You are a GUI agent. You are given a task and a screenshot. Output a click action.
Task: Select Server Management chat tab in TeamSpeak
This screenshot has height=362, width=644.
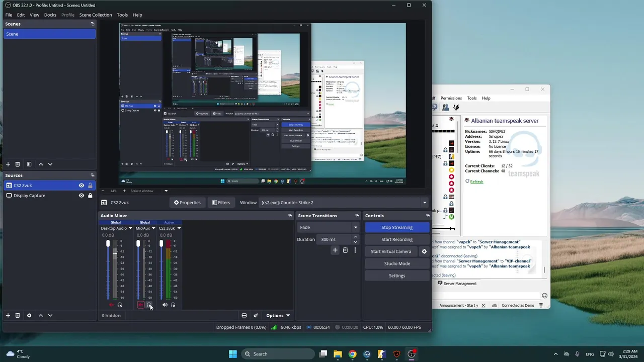coord(457,284)
